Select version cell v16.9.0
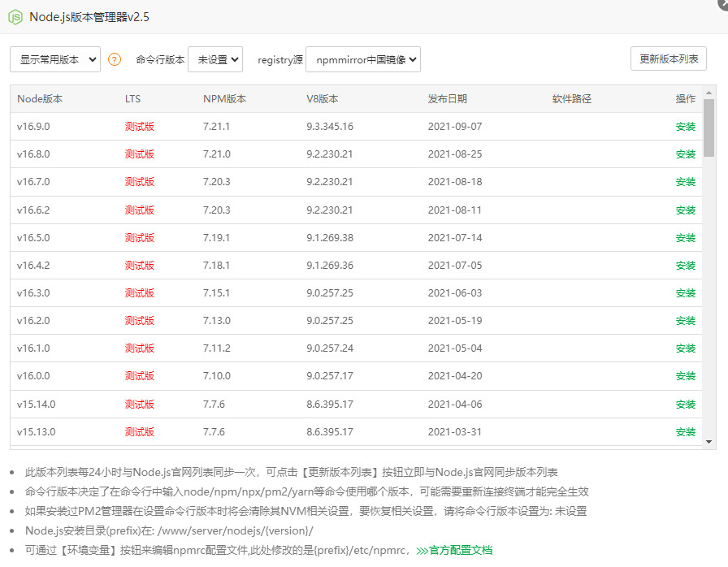The width and height of the screenshot is (728, 567). coord(33,127)
